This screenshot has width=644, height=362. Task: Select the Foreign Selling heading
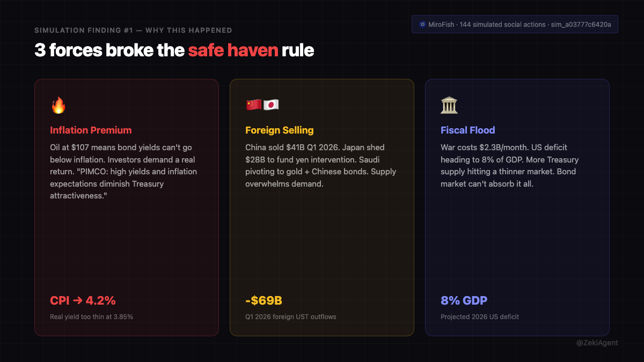[x=279, y=130]
